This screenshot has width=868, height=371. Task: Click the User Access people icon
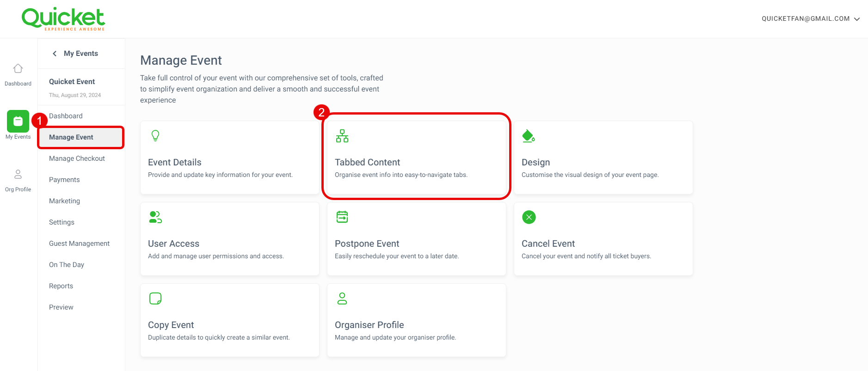click(155, 217)
